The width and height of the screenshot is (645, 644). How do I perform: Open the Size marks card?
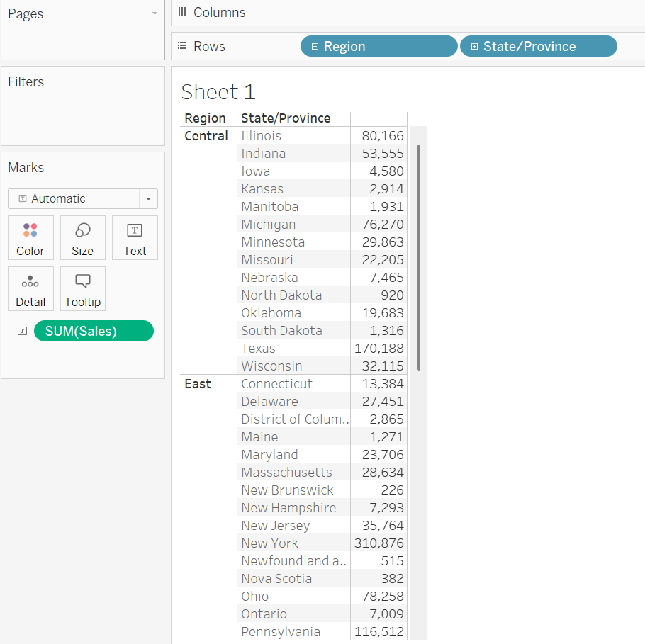pos(83,238)
